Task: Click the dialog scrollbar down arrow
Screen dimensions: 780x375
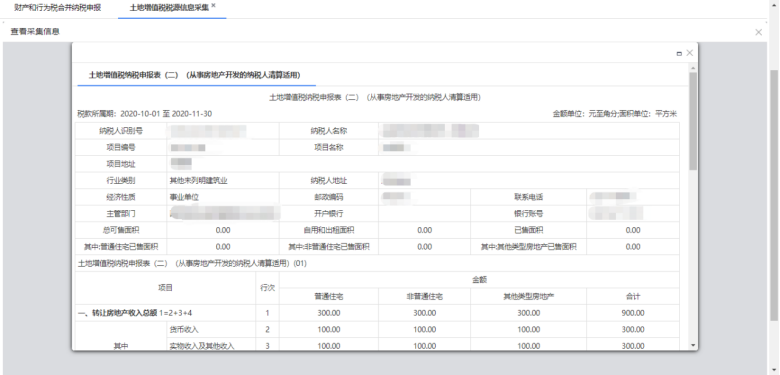Action: pyautogui.click(x=693, y=345)
